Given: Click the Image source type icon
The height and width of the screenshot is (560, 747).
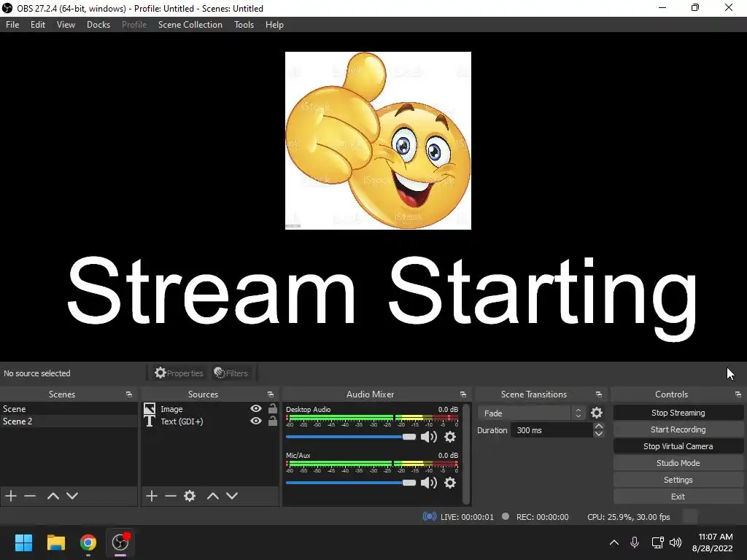Looking at the screenshot, I should pos(150,408).
